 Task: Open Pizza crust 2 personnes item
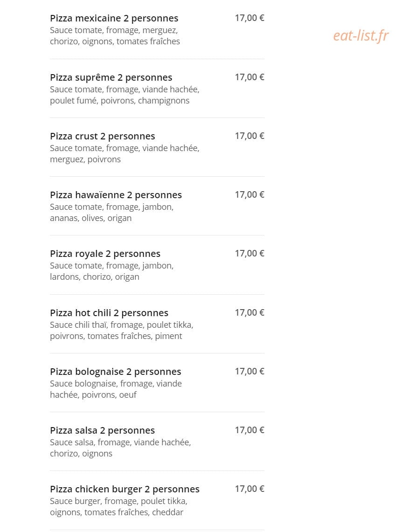tap(103, 137)
